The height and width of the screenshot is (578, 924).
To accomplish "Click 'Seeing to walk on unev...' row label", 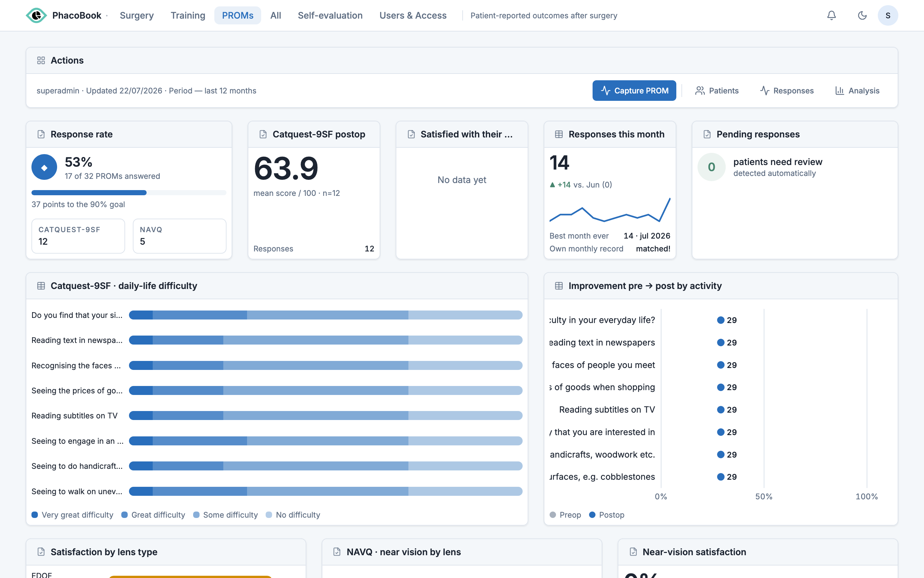I will tap(77, 491).
